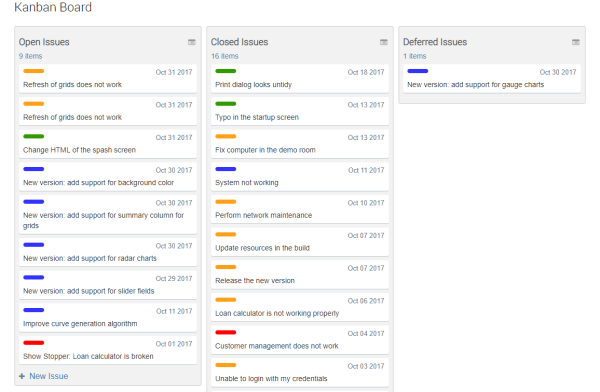The width and height of the screenshot is (600, 392).
Task: Open 'Unable to login with my credentials' issue
Action: coord(300,372)
